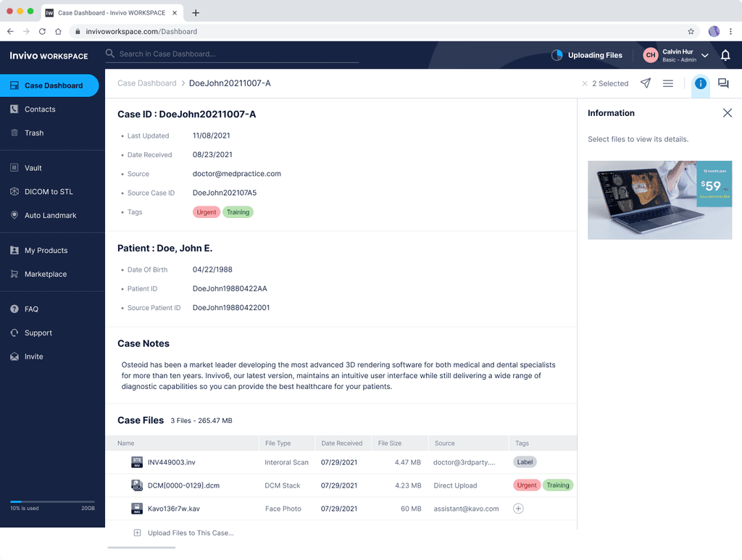Screen dimensions: 742x560
Task: Select the INV449003.inv file name
Action: pos(171,463)
